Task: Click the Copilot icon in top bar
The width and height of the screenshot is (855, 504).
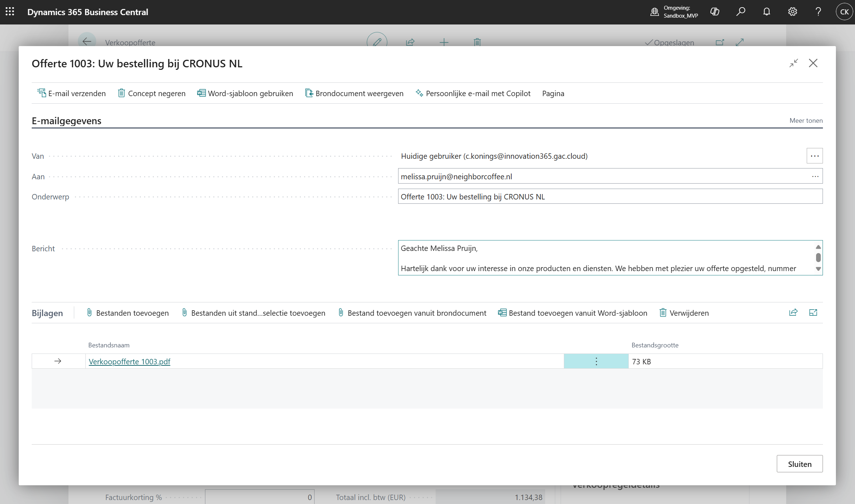Action: point(715,12)
